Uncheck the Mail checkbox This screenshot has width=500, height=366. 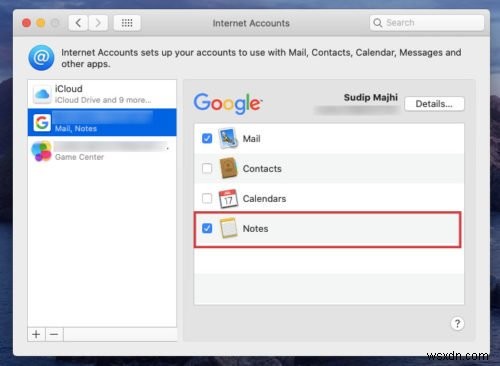tap(207, 138)
